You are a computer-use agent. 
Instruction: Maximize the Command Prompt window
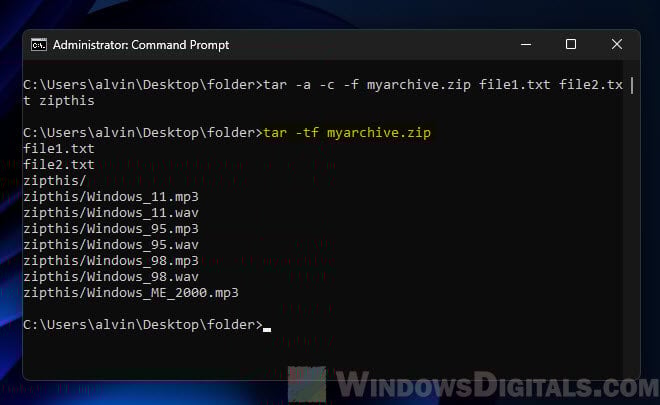pyautogui.click(x=571, y=44)
